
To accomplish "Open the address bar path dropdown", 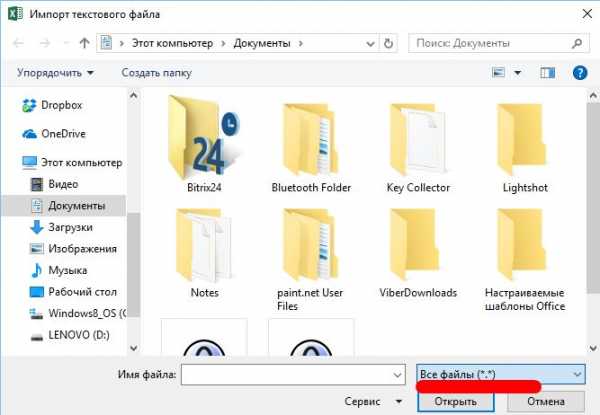I will 370,44.
